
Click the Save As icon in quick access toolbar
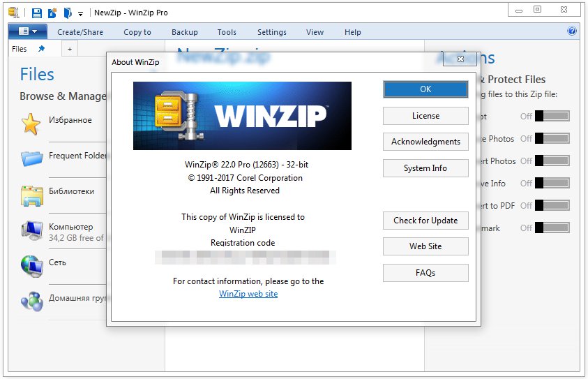[x=52, y=13]
